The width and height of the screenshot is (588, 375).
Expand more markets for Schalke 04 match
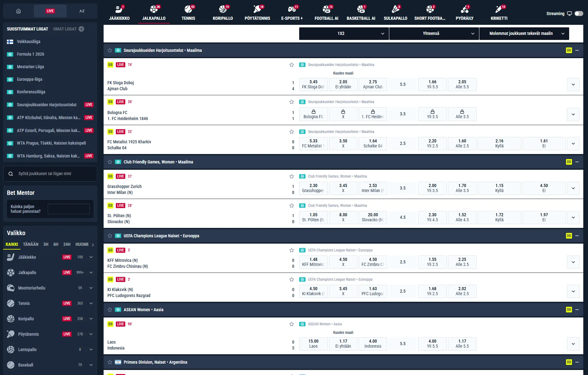573,144
